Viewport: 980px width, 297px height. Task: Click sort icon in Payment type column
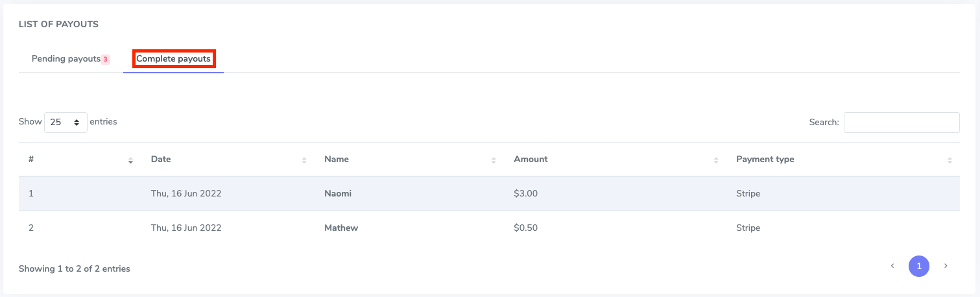[950, 160]
